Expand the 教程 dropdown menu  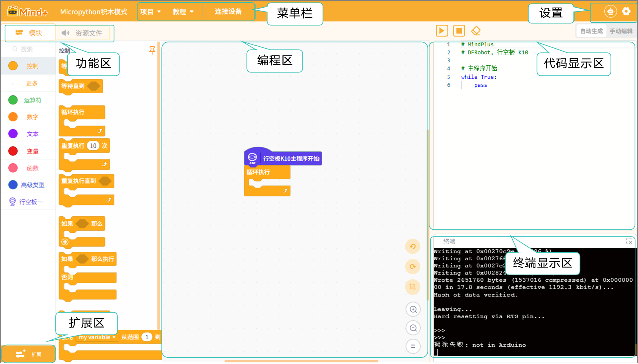[x=183, y=12]
